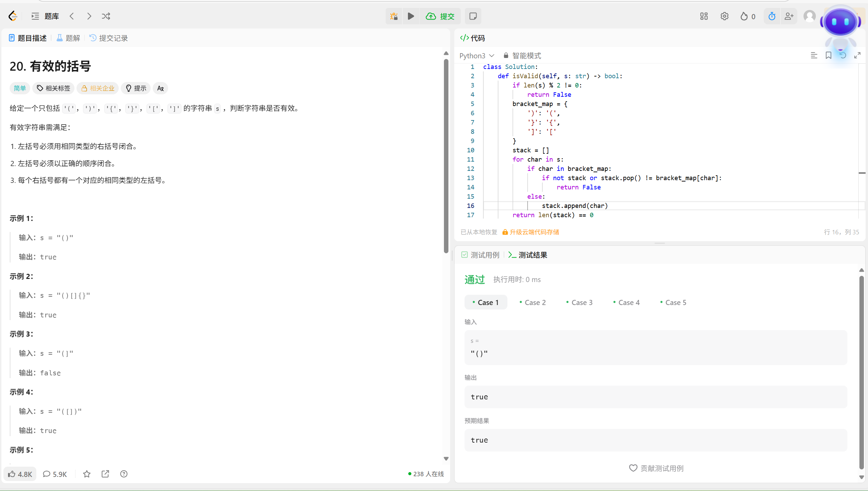The image size is (868, 491).
Task: Star this problem as favorite
Action: click(x=87, y=474)
